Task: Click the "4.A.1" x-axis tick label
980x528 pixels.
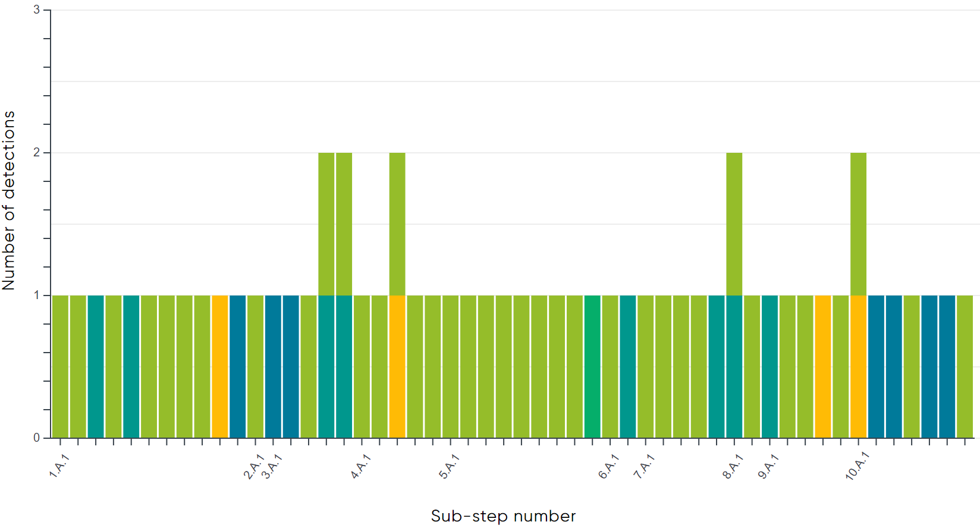Action: tap(360, 466)
